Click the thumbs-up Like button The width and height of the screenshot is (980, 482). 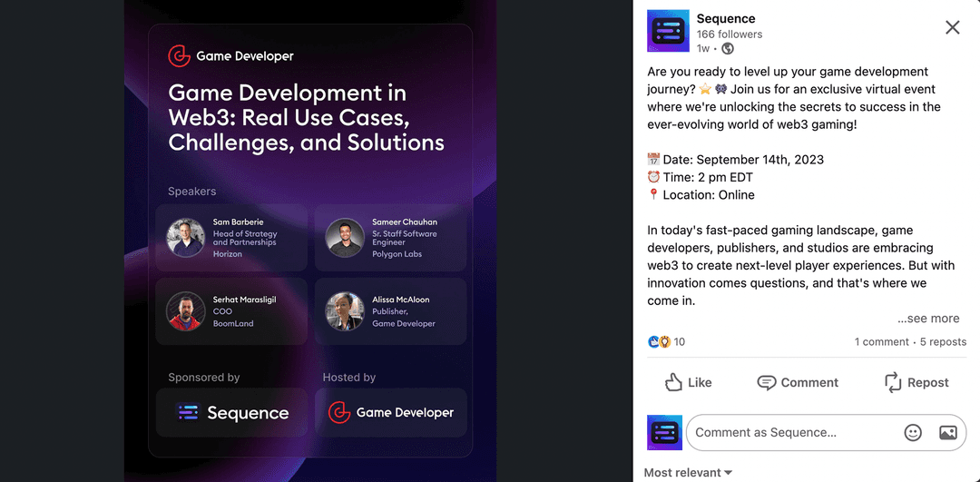tap(688, 382)
